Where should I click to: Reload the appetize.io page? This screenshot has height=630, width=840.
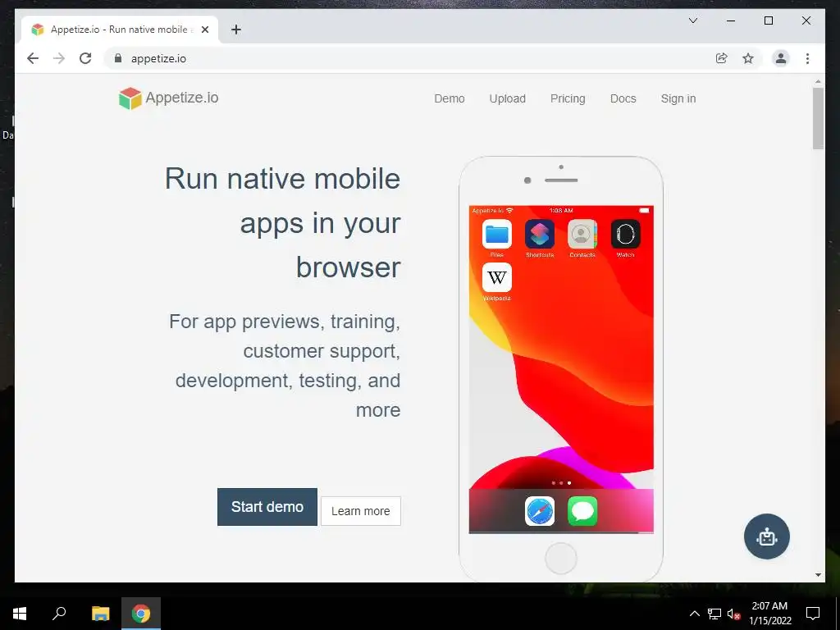85,58
